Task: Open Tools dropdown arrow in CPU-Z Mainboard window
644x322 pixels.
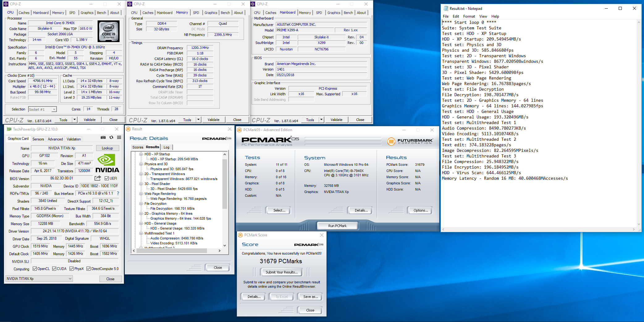Action: pos(321,120)
